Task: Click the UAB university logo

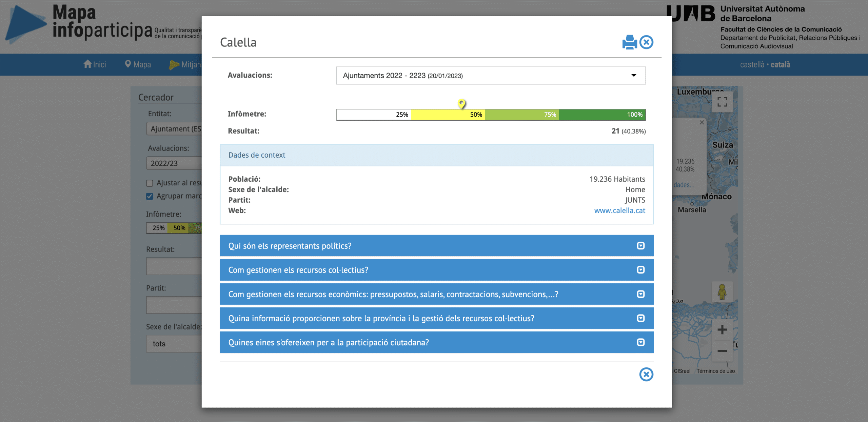Action: coord(690,14)
